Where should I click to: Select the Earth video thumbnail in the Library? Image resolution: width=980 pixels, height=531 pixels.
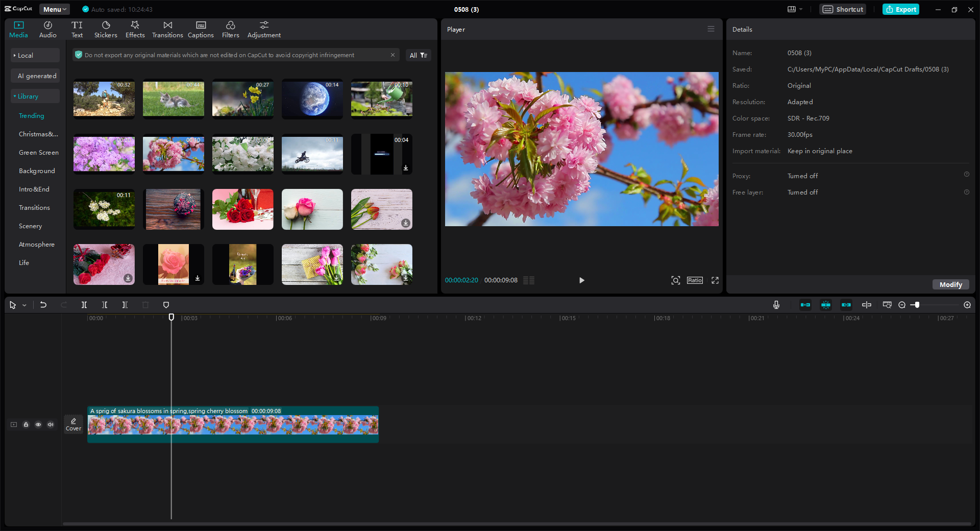(312, 99)
